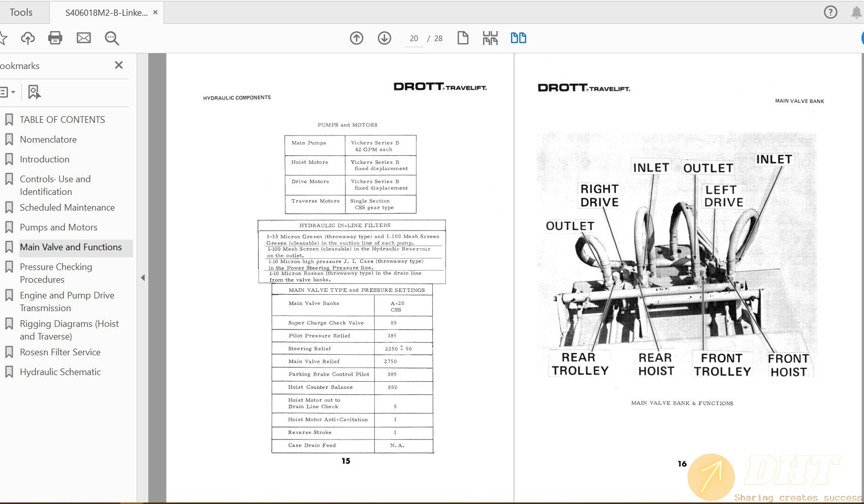Screen dimensions: 864x504
Task: Enable single page display mode
Action: (463, 38)
